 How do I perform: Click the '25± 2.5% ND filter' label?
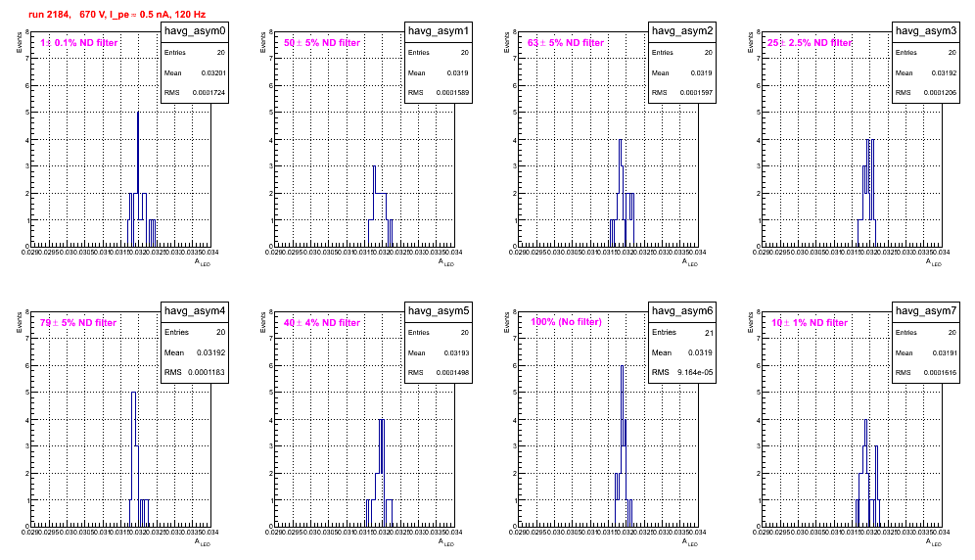coord(810,43)
